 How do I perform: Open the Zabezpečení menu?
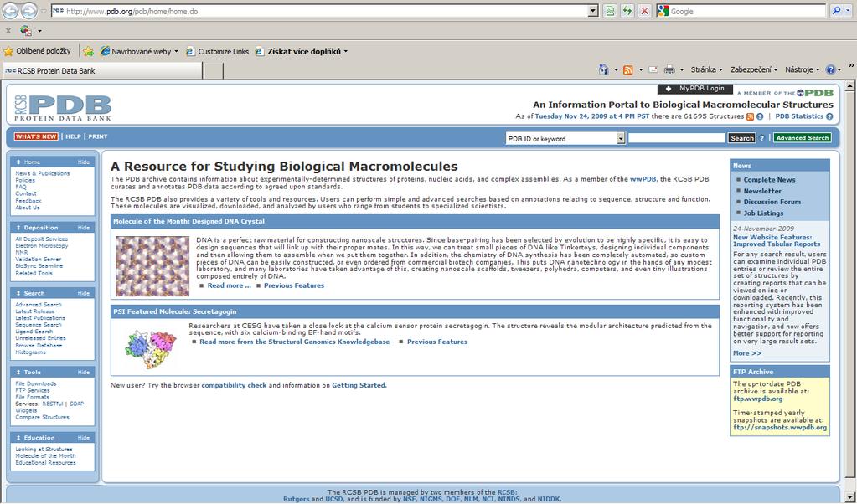(x=754, y=69)
